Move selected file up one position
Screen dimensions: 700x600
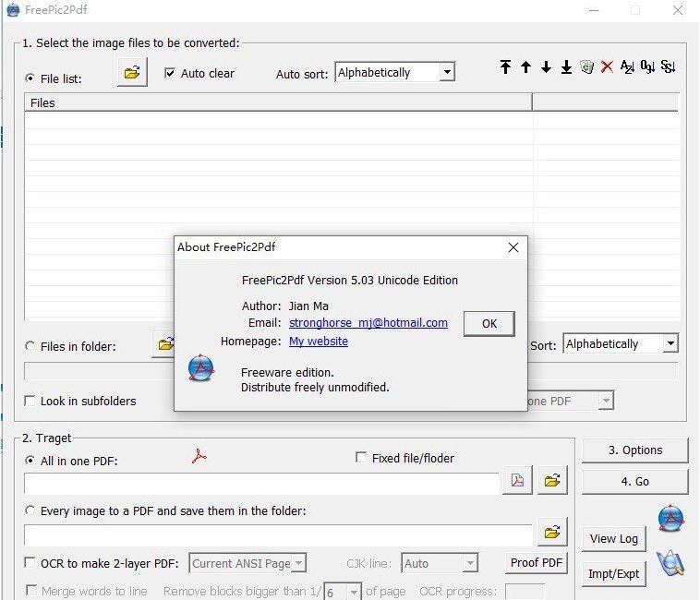click(525, 66)
